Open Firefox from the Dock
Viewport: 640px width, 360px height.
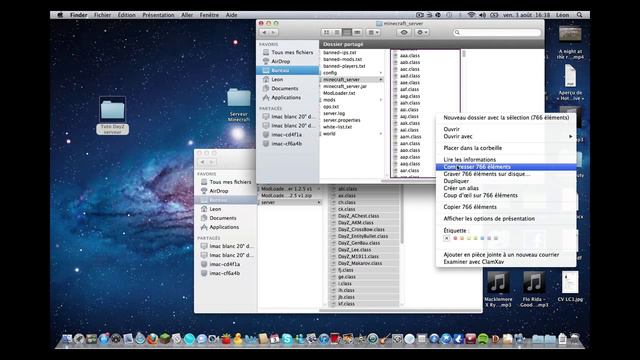153,339
